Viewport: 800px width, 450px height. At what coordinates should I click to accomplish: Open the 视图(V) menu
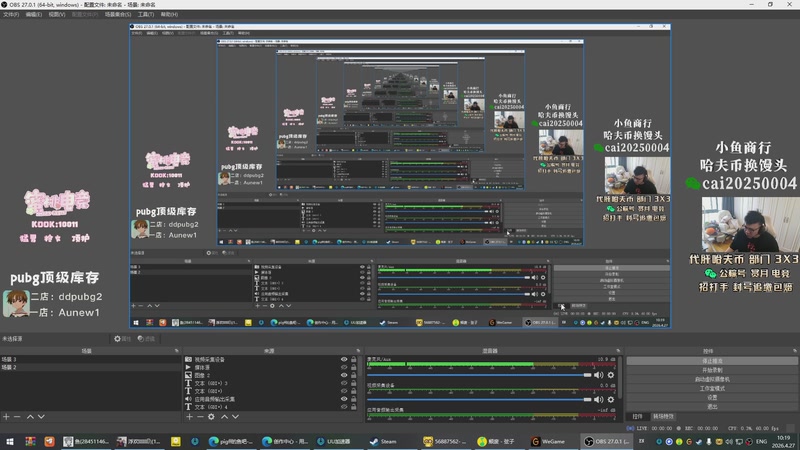click(57, 14)
